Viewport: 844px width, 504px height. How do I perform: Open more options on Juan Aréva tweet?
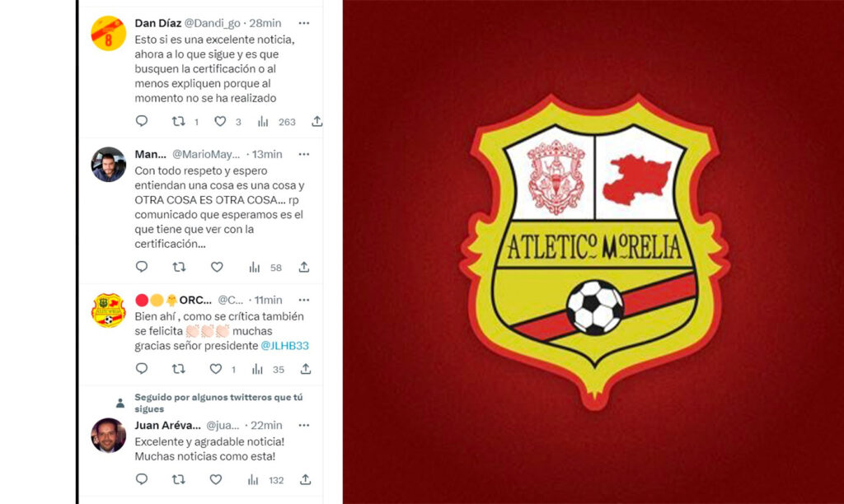304,426
